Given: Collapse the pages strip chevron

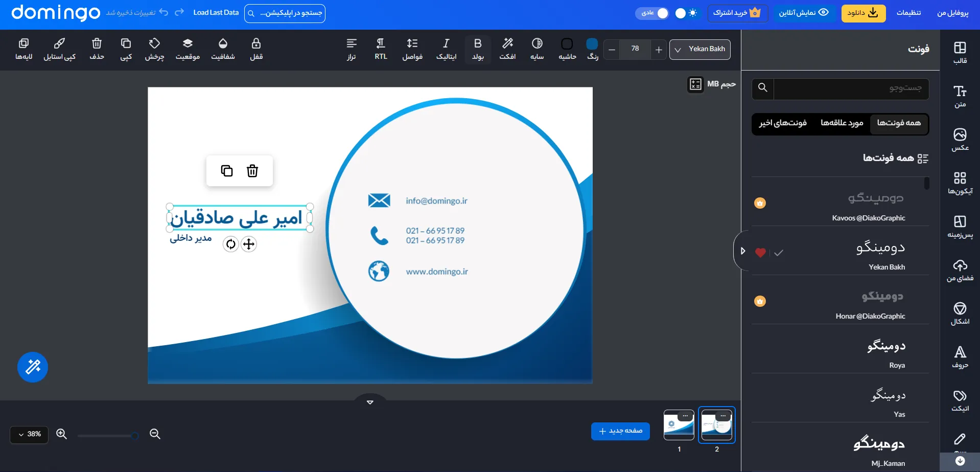Looking at the screenshot, I should tap(370, 402).
